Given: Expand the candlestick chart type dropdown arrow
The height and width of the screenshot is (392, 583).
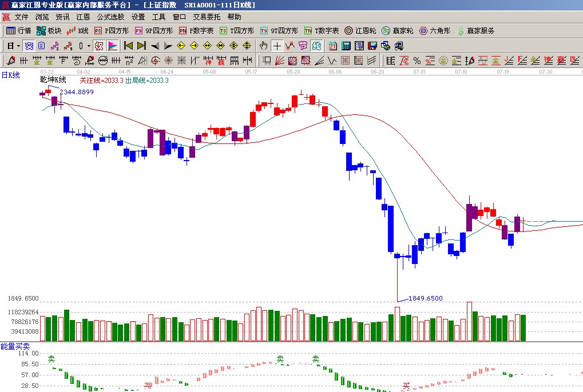Looking at the screenshot, I should click(x=89, y=46).
